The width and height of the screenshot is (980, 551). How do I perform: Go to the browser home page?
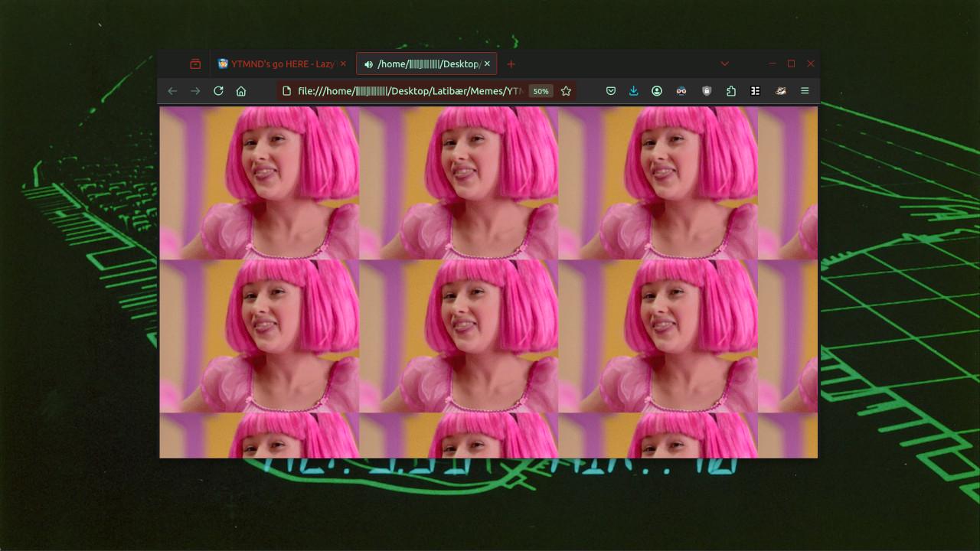[x=241, y=91]
